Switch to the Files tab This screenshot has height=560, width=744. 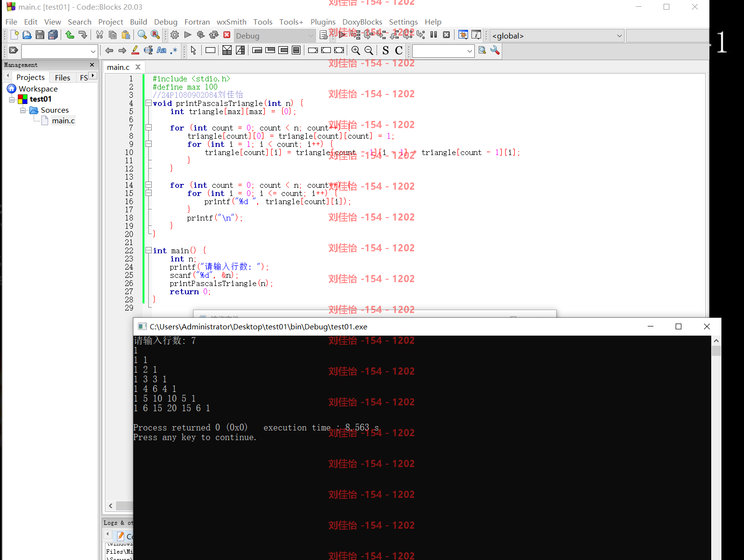(x=63, y=78)
